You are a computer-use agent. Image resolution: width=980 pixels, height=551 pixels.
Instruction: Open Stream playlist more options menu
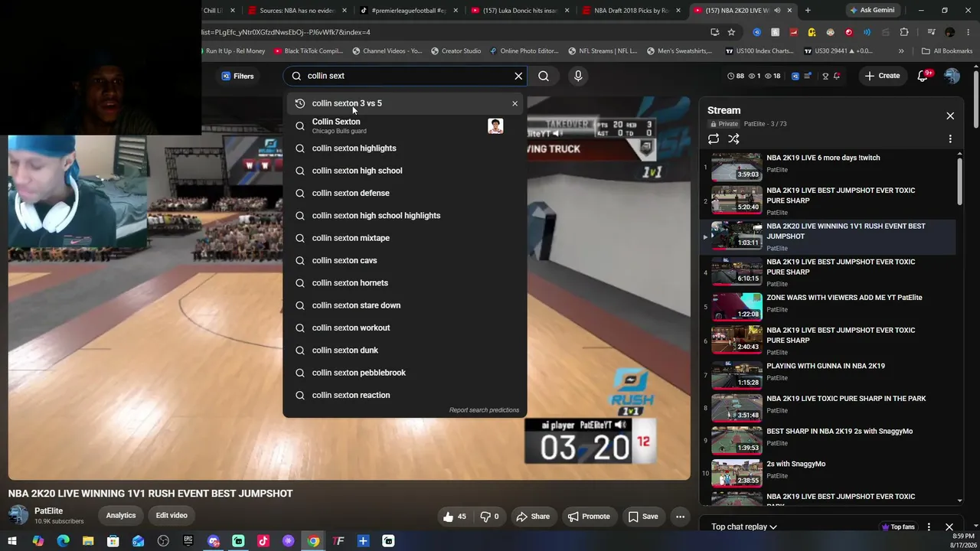coord(950,139)
